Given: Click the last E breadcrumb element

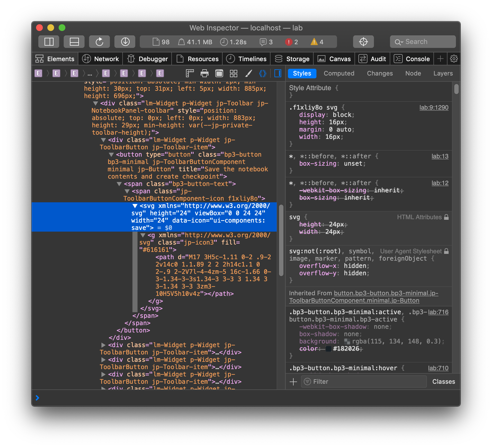Looking at the screenshot, I should click(x=160, y=73).
